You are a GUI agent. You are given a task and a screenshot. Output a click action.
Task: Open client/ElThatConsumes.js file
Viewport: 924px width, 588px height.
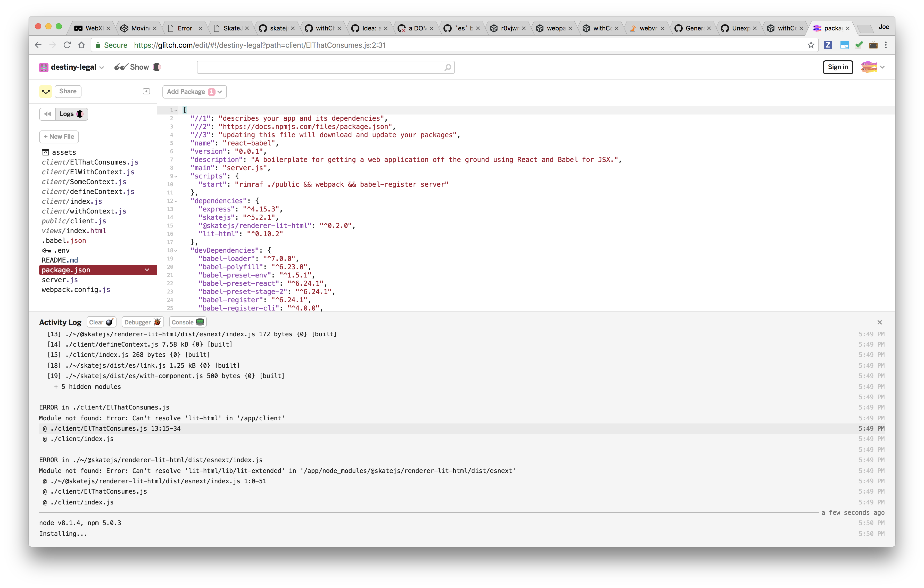tap(90, 162)
